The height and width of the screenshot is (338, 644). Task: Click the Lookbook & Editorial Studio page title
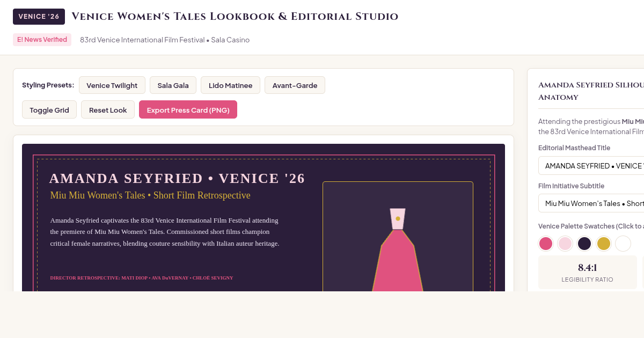click(x=235, y=17)
